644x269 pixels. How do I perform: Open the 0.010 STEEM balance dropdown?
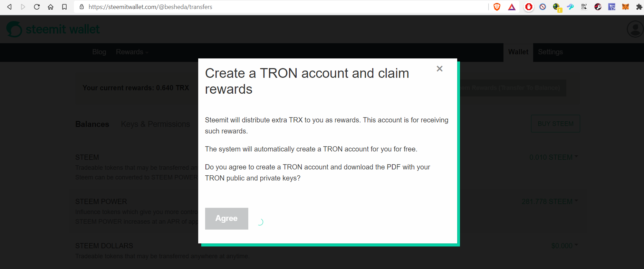tap(554, 157)
